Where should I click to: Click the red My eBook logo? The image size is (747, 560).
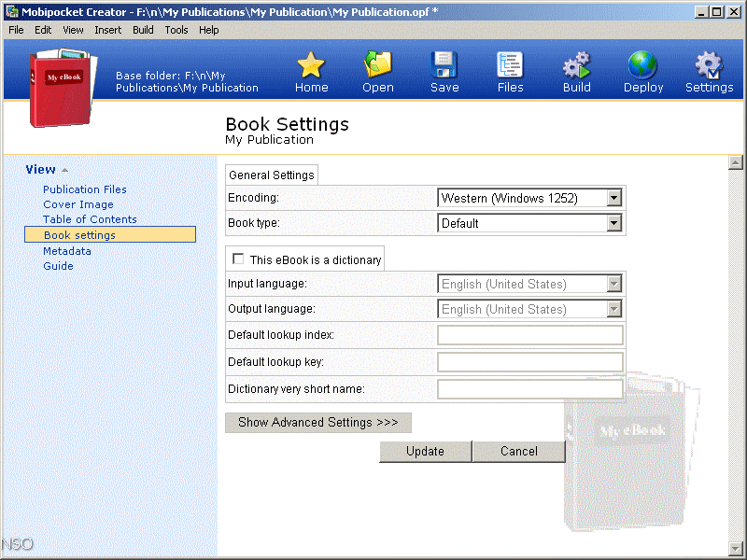click(63, 88)
